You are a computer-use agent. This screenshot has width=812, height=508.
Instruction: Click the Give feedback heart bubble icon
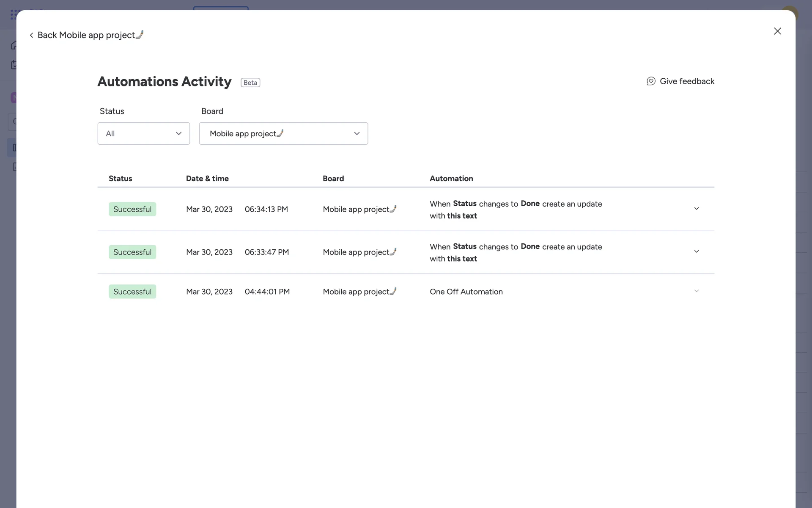click(x=651, y=81)
